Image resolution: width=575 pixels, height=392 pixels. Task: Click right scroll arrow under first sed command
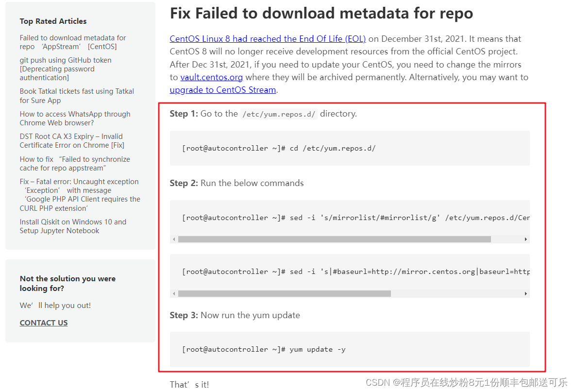525,239
